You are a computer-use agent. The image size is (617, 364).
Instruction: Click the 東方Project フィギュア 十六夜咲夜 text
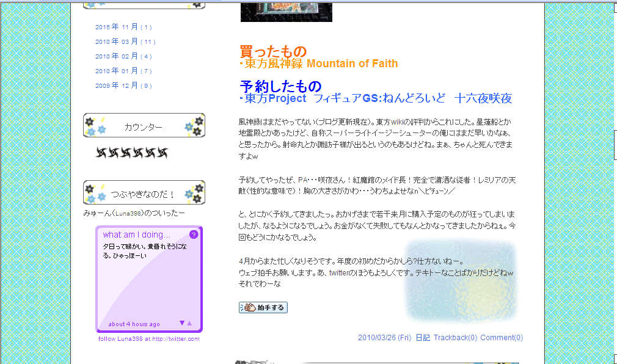coord(376,98)
